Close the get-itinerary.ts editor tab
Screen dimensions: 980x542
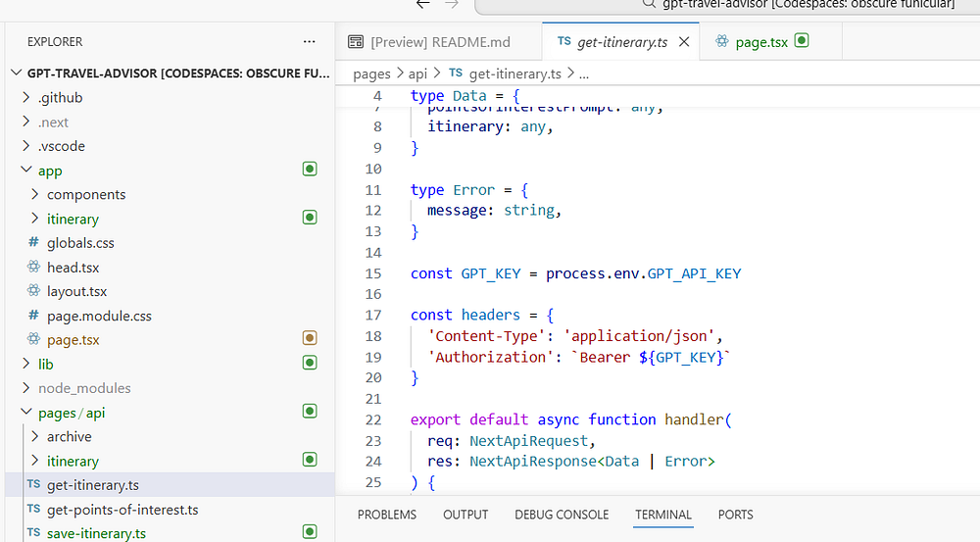(x=684, y=42)
